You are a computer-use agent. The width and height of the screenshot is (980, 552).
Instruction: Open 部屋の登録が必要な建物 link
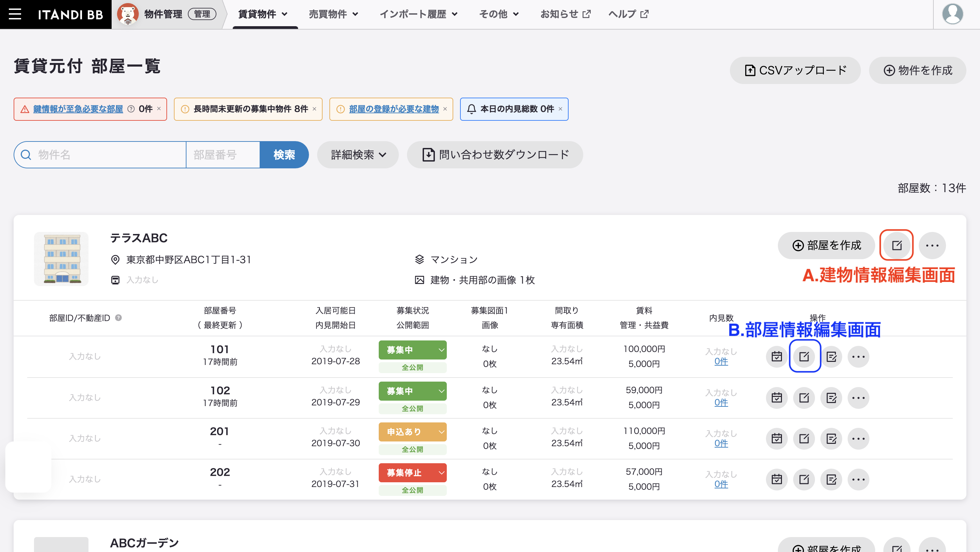point(394,109)
